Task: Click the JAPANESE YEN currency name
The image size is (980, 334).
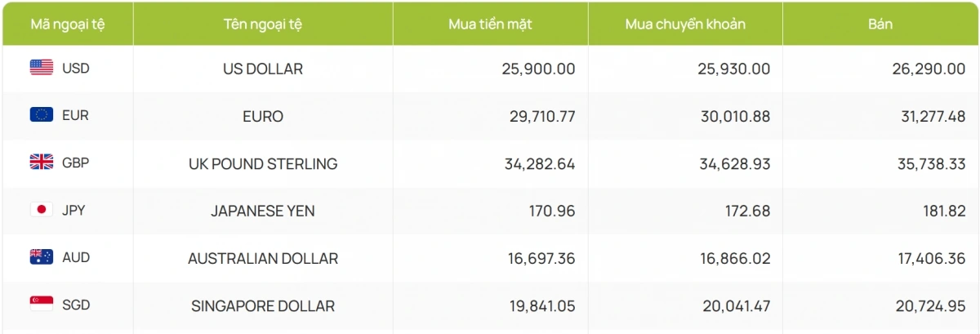Action: pos(263,211)
